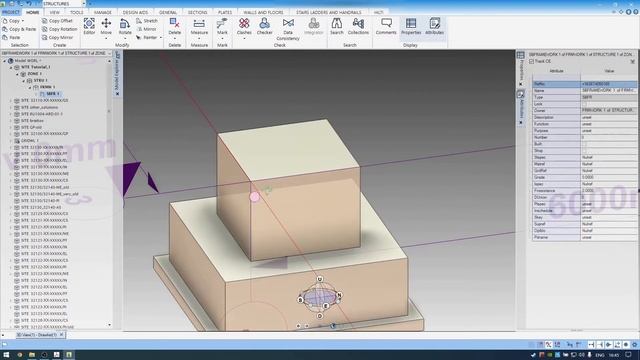Collapse the ZONE 1 tree node
640x360 pixels.
[x=17, y=74]
